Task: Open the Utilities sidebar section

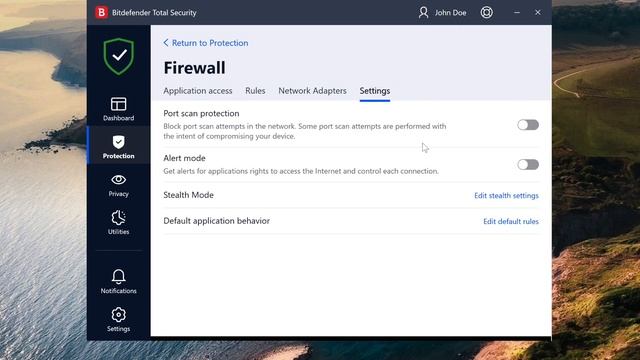Action: 118,222
